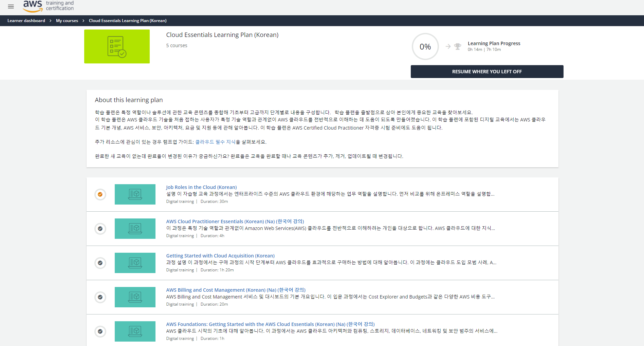Click the trophy icon near Learning Plan Progress
This screenshot has height=346, width=644.
click(x=458, y=46)
